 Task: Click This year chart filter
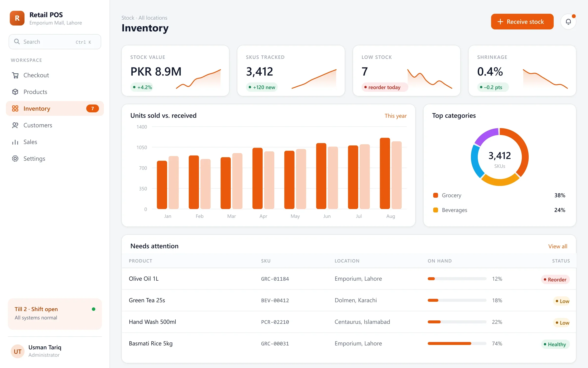point(395,116)
